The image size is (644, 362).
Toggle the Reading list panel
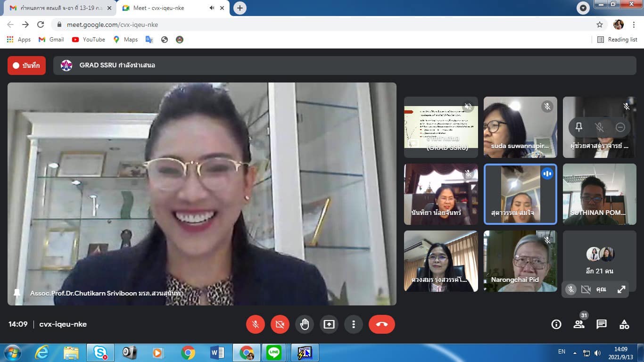click(617, 40)
